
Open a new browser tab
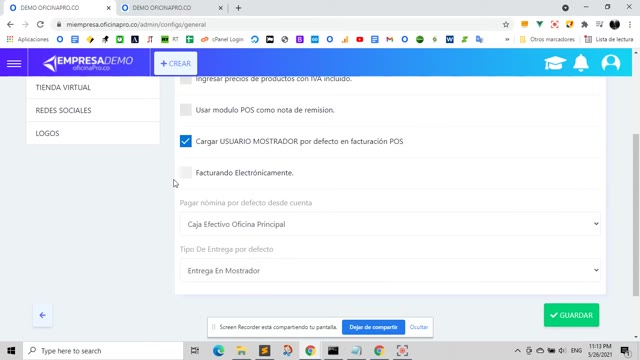[238, 8]
